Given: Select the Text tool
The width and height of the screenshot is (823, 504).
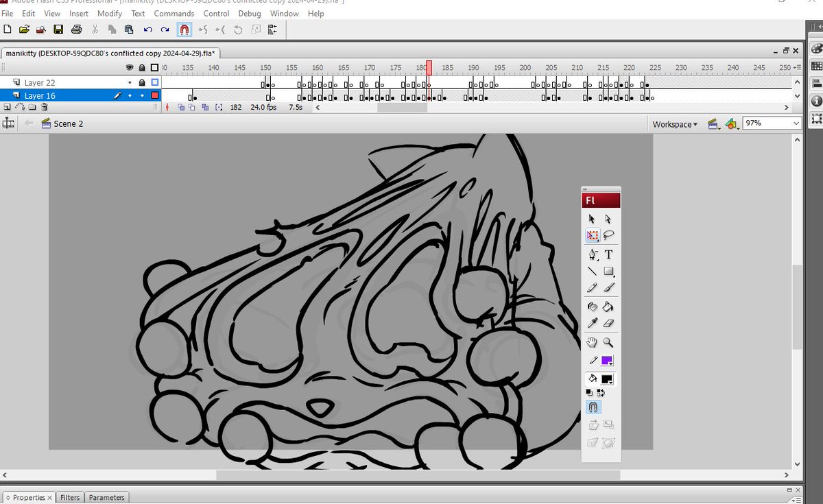Looking at the screenshot, I should tap(608, 254).
